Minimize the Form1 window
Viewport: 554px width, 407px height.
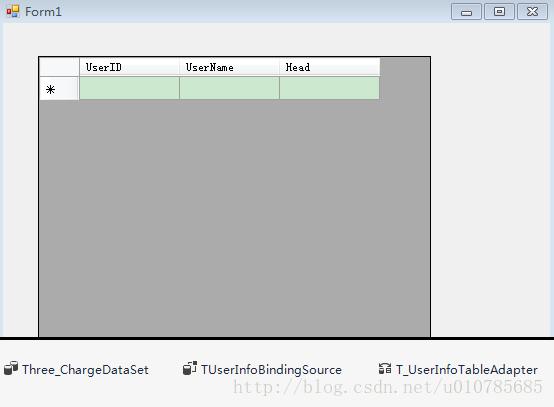coord(466,12)
